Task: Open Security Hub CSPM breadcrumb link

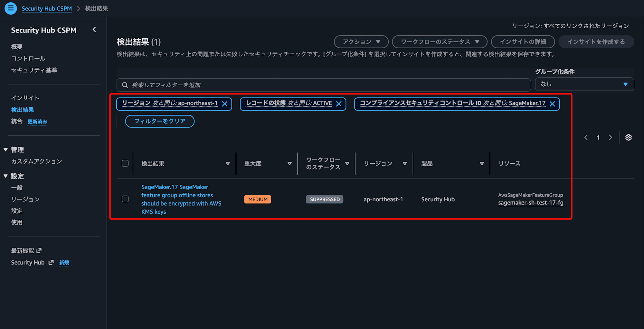Action: tap(47, 8)
